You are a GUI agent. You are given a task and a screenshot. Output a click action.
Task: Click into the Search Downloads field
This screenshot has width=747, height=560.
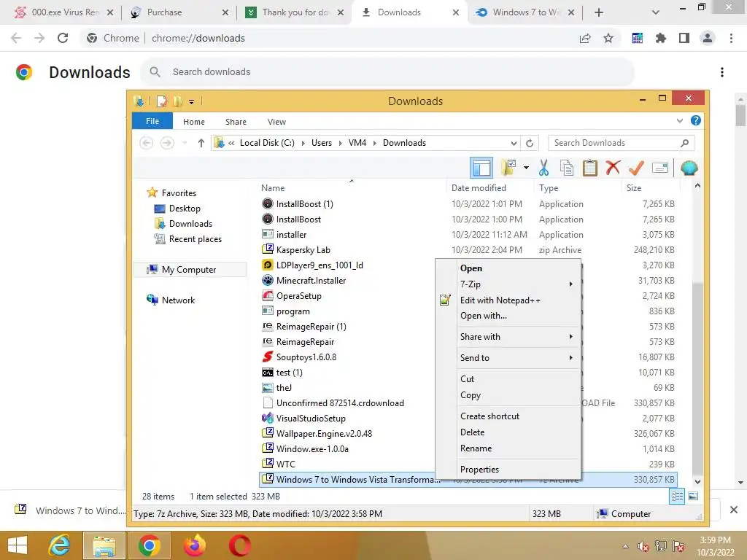(622, 143)
